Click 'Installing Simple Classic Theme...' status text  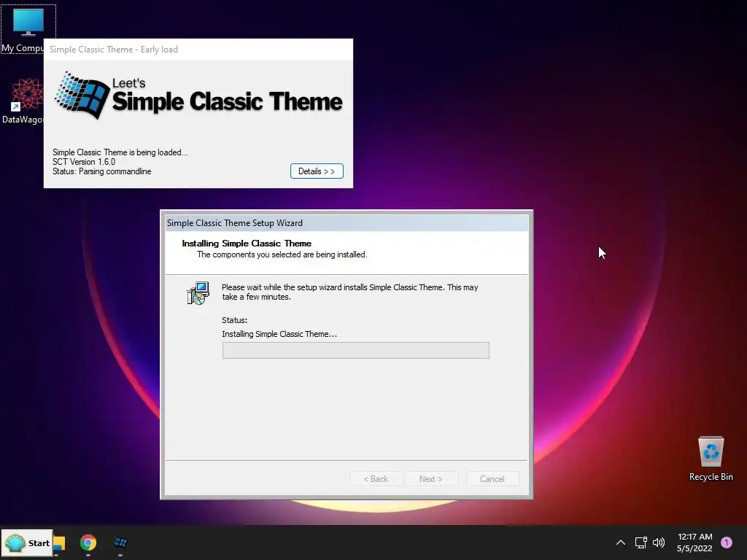[279, 334]
